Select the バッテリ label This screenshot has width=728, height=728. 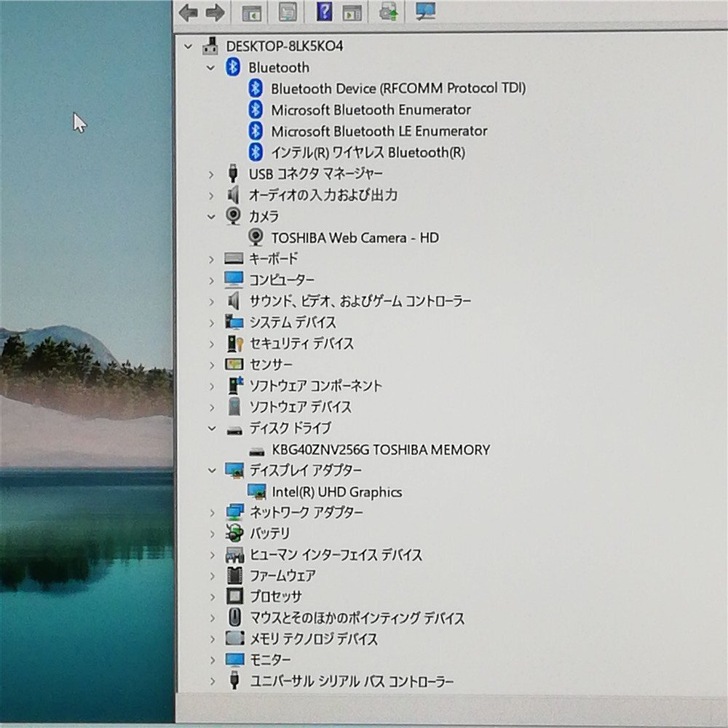[x=270, y=533]
